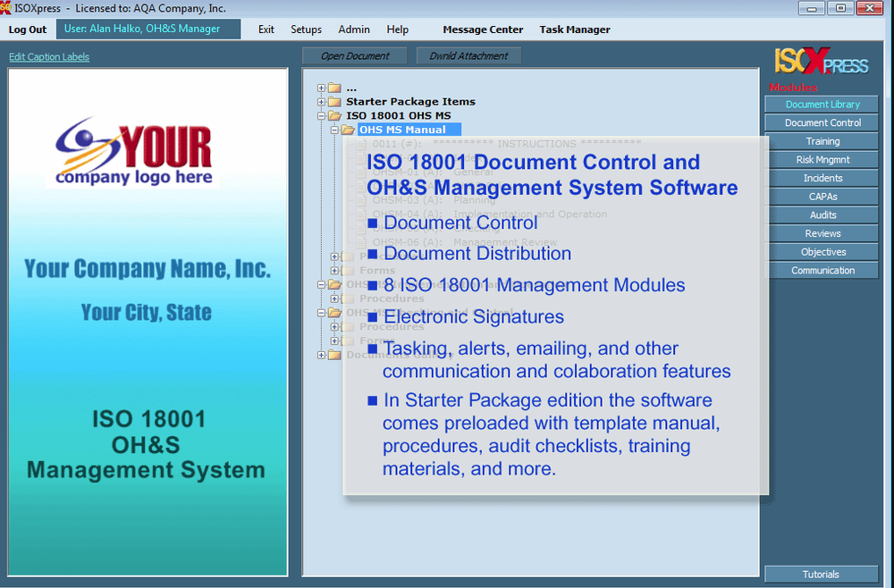Open the Message Center
Image resolution: width=894 pixels, height=588 pixels.
pos(483,29)
